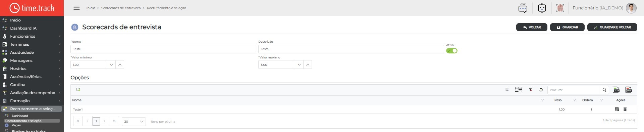The image size is (644, 132).
Task: Click the Procurar search field
Action: [574, 90]
